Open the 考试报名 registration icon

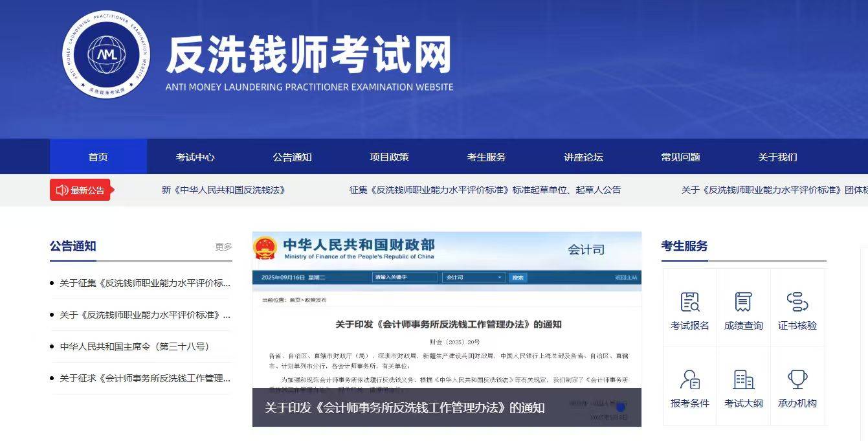click(690, 302)
